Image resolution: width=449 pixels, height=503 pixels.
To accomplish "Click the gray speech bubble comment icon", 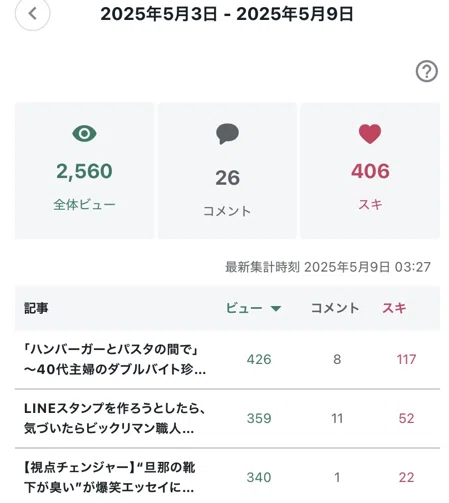I will pyautogui.click(x=227, y=134).
